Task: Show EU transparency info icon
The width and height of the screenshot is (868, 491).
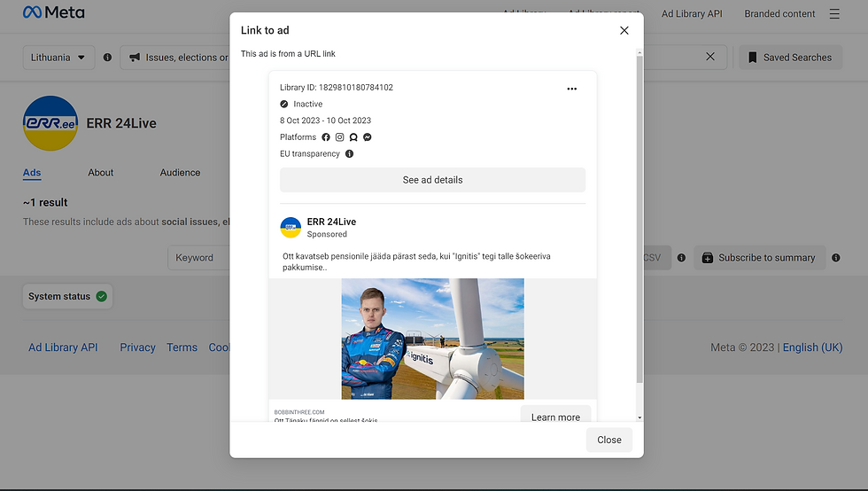Action: tap(349, 154)
